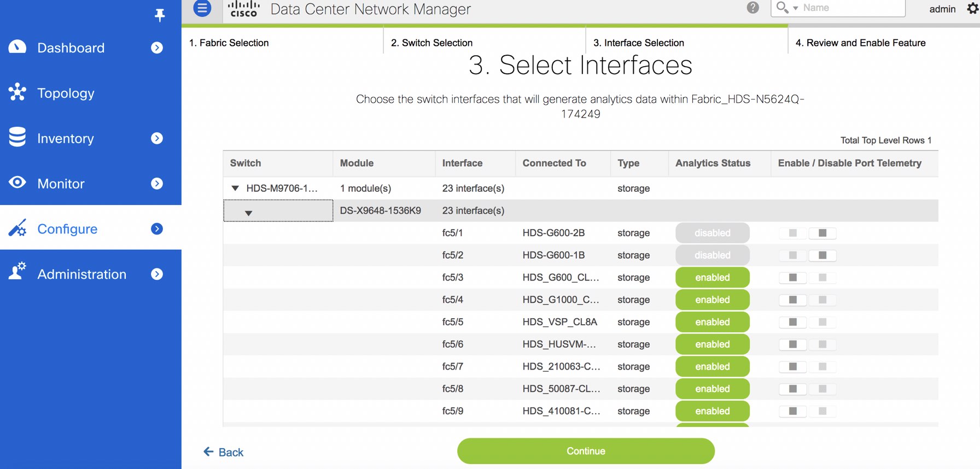Expand the Administration submenu arrow
This screenshot has width=980, height=469.
tap(157, 274)
